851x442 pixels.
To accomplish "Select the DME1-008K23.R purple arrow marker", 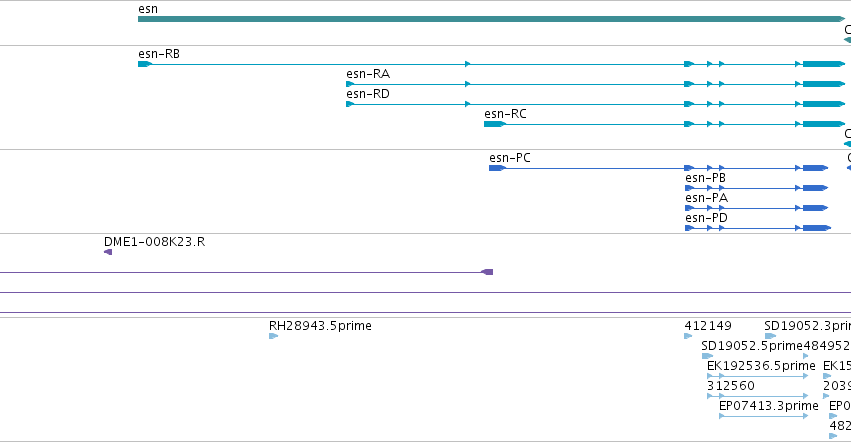I will (x=108, y=252).
